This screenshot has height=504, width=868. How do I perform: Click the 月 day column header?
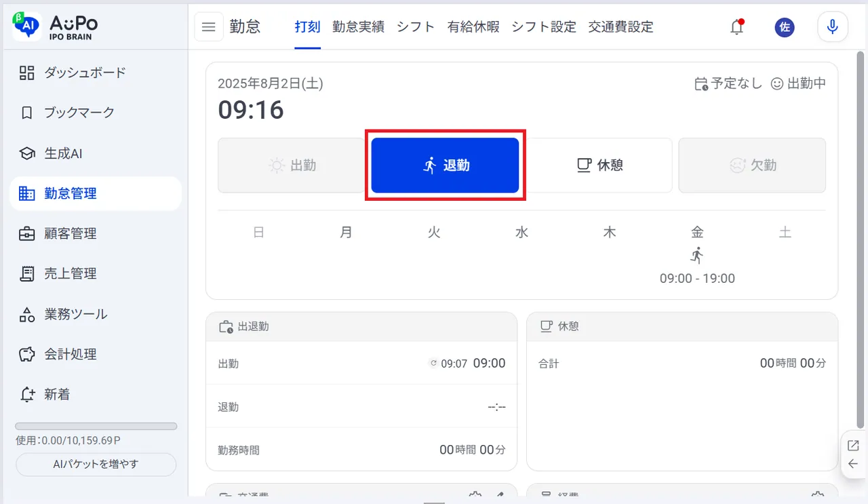tap(346, 233)
